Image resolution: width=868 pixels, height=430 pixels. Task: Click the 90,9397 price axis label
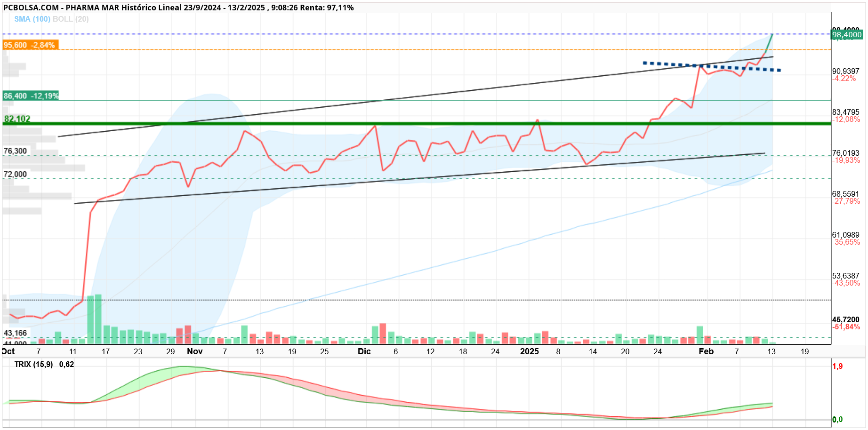[846, 71]
